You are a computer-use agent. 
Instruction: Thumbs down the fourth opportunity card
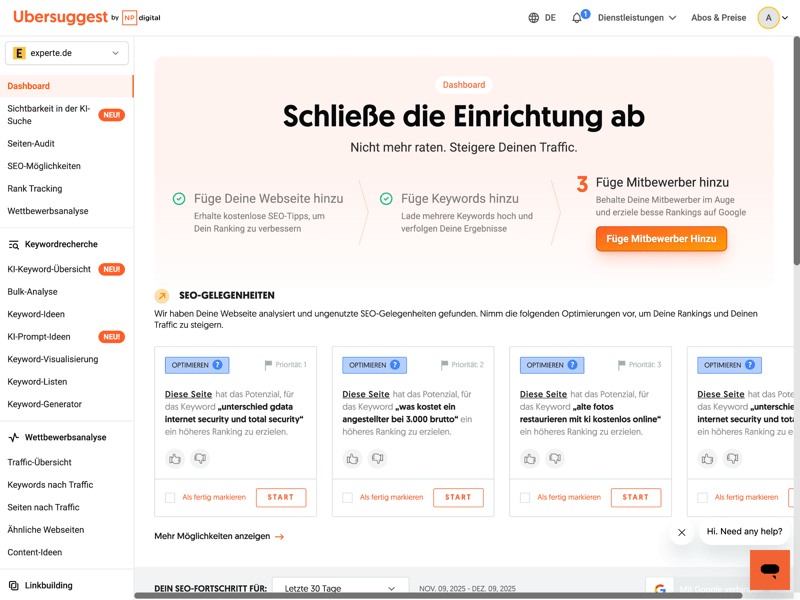[733, 459]
